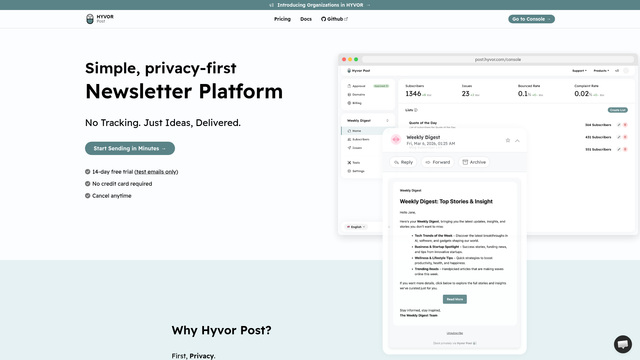Open the Introducing Organizations in HYVOR announcement
This screenshot has width=640, height=360.
click(320, 5)
